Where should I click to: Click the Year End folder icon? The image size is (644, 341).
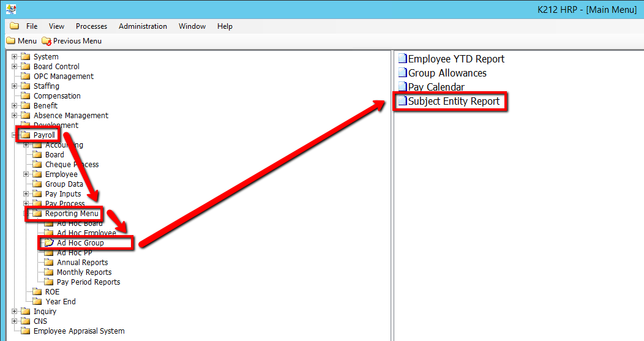pos(37,302)
